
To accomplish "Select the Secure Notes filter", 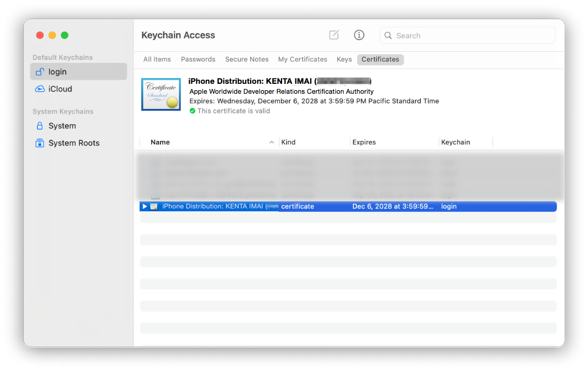I will (247, 59).
